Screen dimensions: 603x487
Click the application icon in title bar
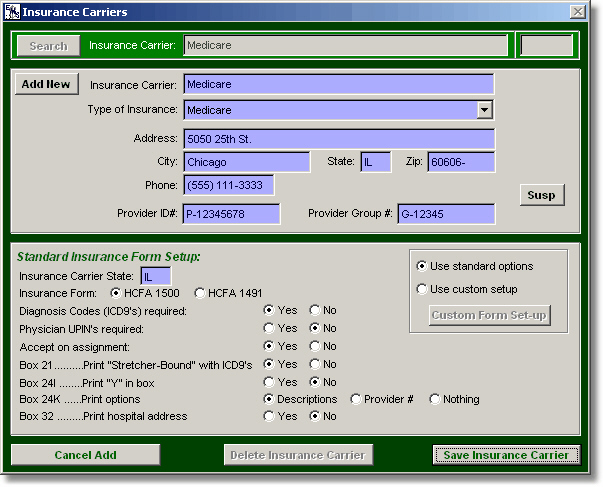pyautogui.click(x=11, y=11)
